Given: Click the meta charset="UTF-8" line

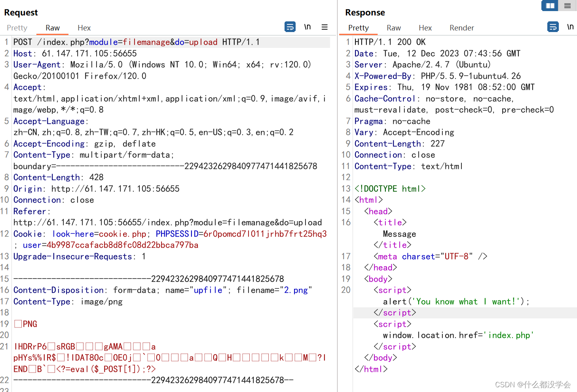Looking at the screenshot, I should (430, 256).
